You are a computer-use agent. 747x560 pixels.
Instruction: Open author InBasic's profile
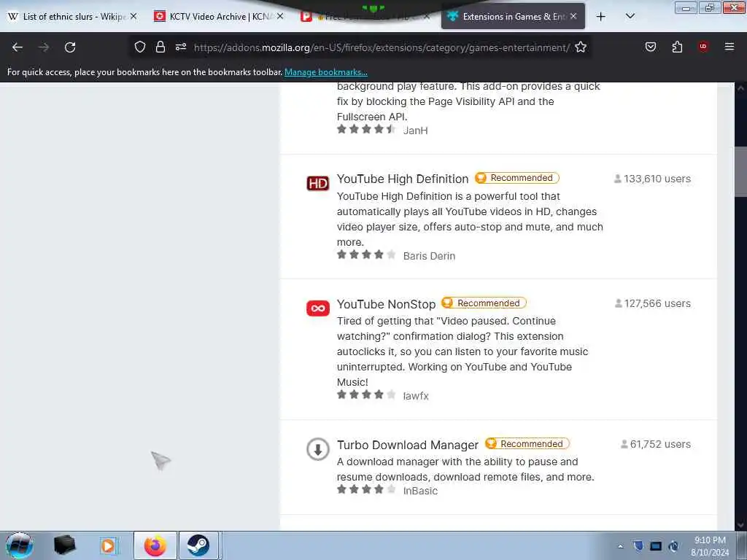pos(420,491)
